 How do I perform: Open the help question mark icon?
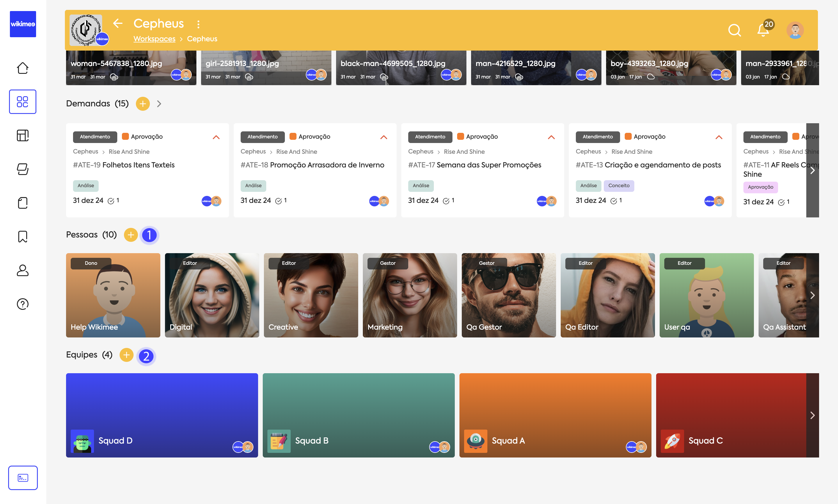pos(22,304)
